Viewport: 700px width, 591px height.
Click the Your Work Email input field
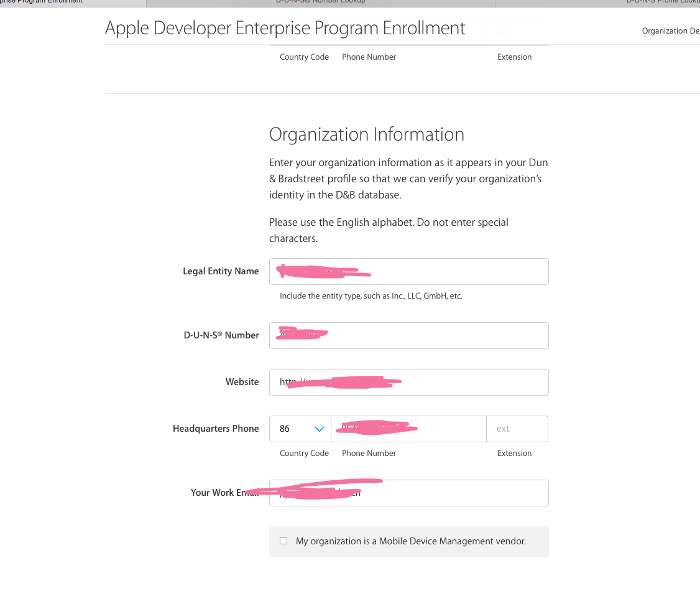(408, 493)
